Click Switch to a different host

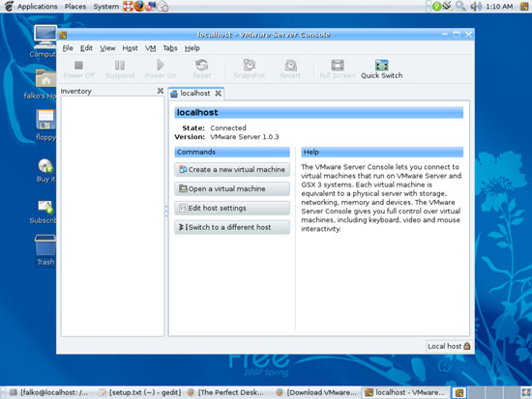coord(232,227)
